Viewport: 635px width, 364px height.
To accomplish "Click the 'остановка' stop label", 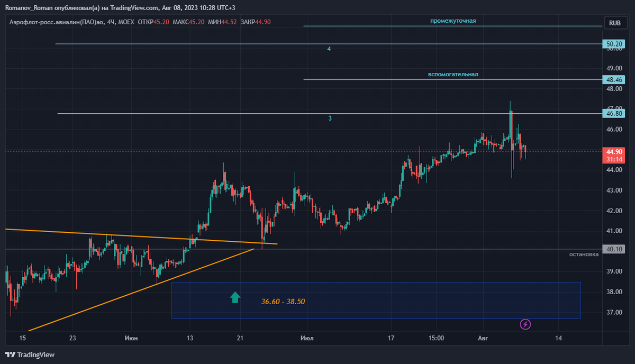I will [x=584, y=254].
